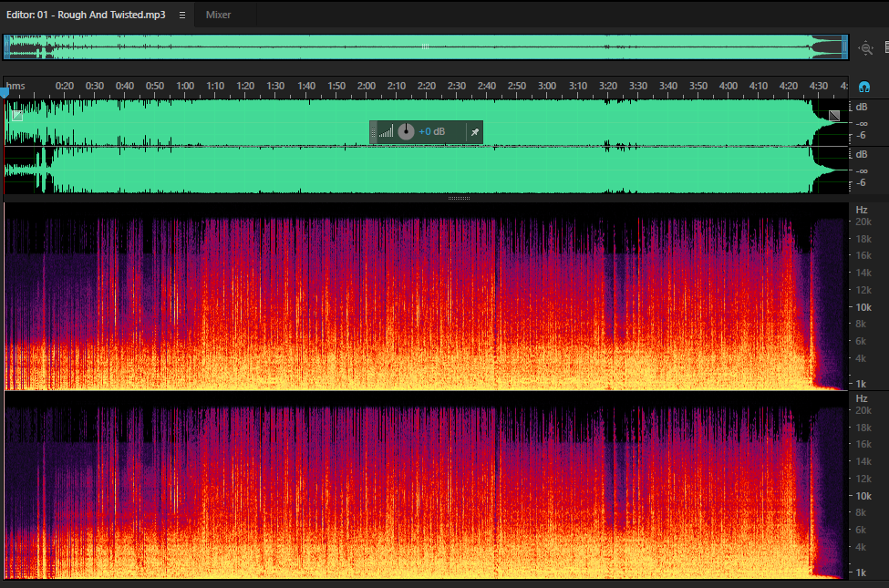The height and width of the screenshot is (588, 889).
Task: Switch to the Mixer tab
Action: tap(218, 15)
